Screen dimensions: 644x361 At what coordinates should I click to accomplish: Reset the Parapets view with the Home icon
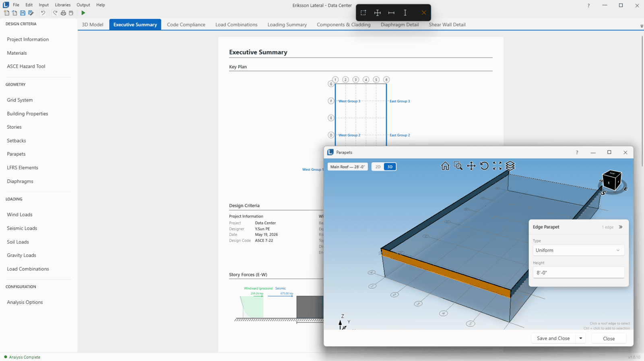[445, 166]
